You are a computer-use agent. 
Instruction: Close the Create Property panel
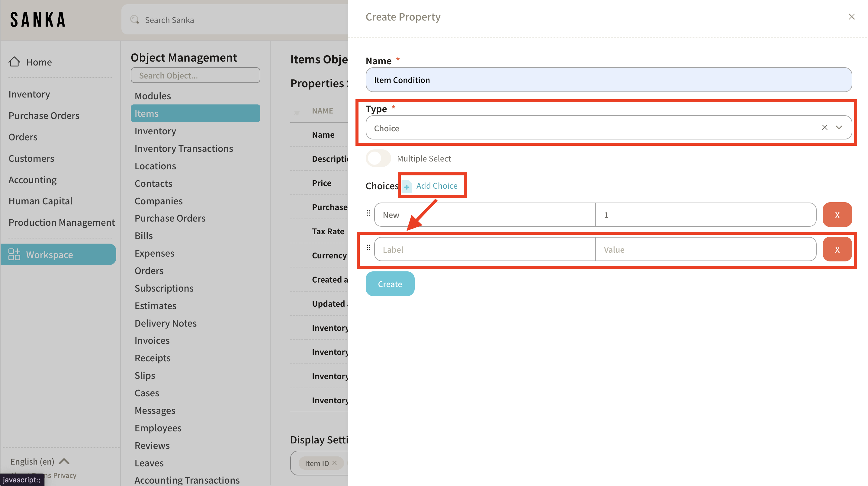[851, 17]
